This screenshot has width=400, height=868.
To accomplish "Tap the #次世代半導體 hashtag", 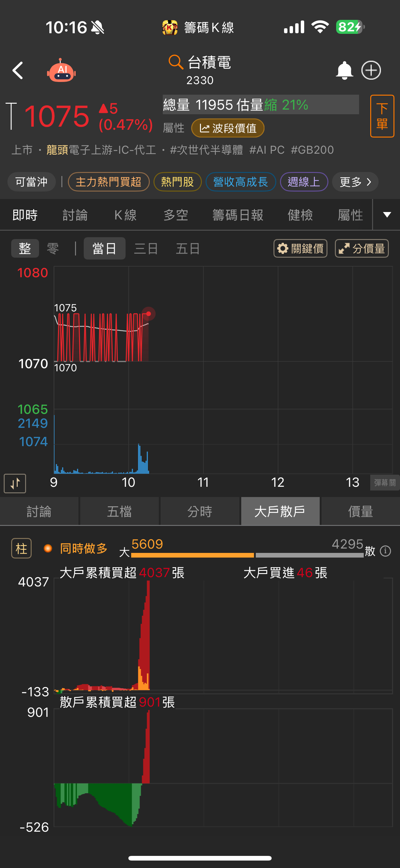I will [x=207, y=150].
